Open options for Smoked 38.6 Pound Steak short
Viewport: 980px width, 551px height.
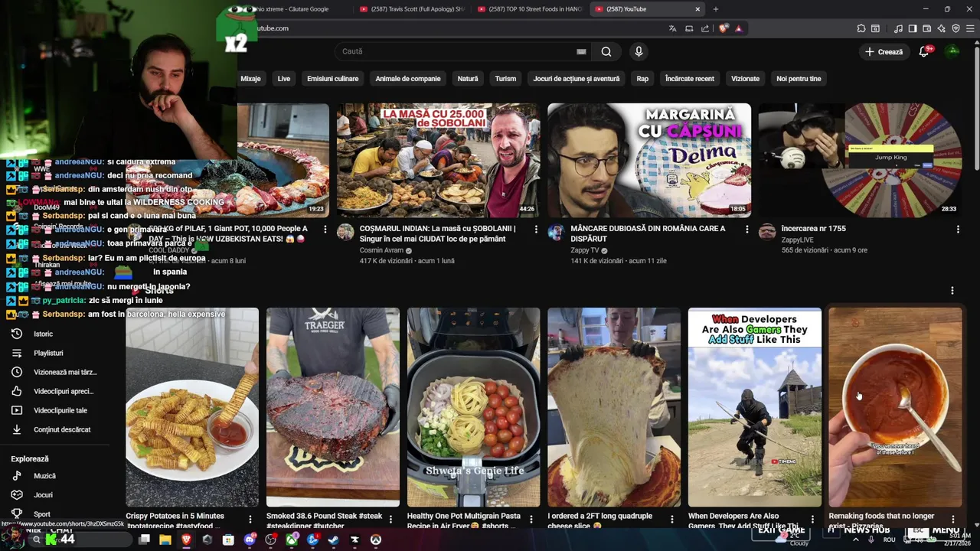390,520
